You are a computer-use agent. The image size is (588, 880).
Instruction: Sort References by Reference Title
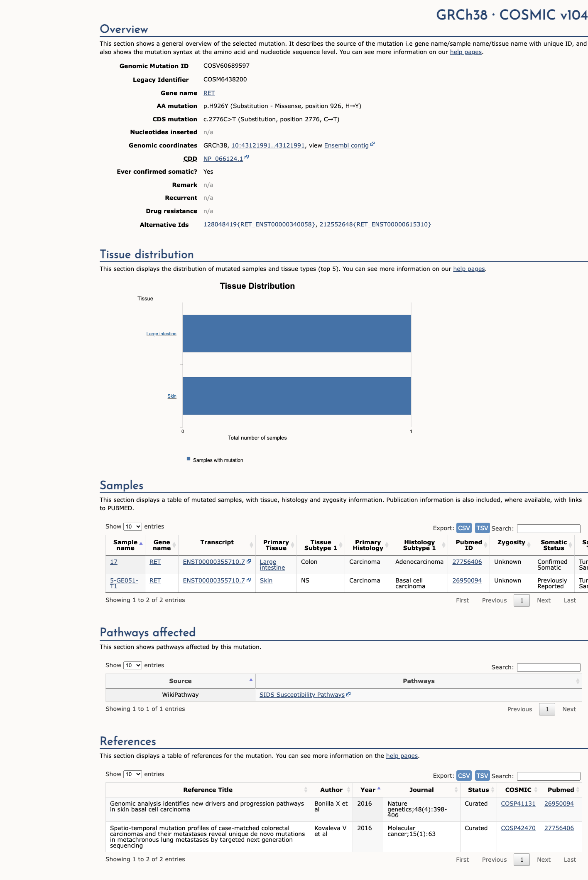208,790
